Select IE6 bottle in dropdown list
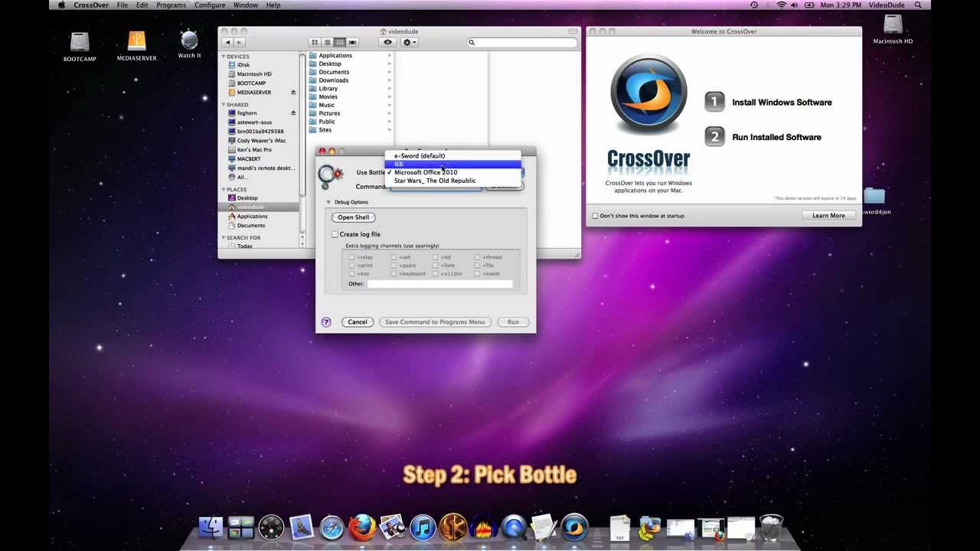 point(452,164)
